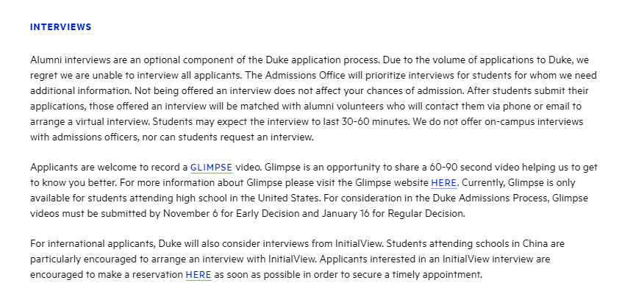This screenshot has width=644, height=294.
Task: Click 'For international applicants' paragraph opening
Action: 93,244
